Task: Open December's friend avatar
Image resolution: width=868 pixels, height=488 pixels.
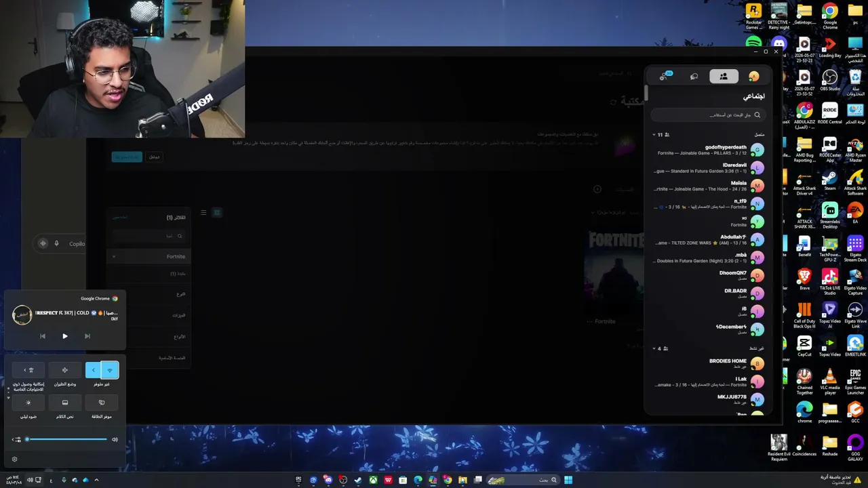Action: (x=757, y=329)
